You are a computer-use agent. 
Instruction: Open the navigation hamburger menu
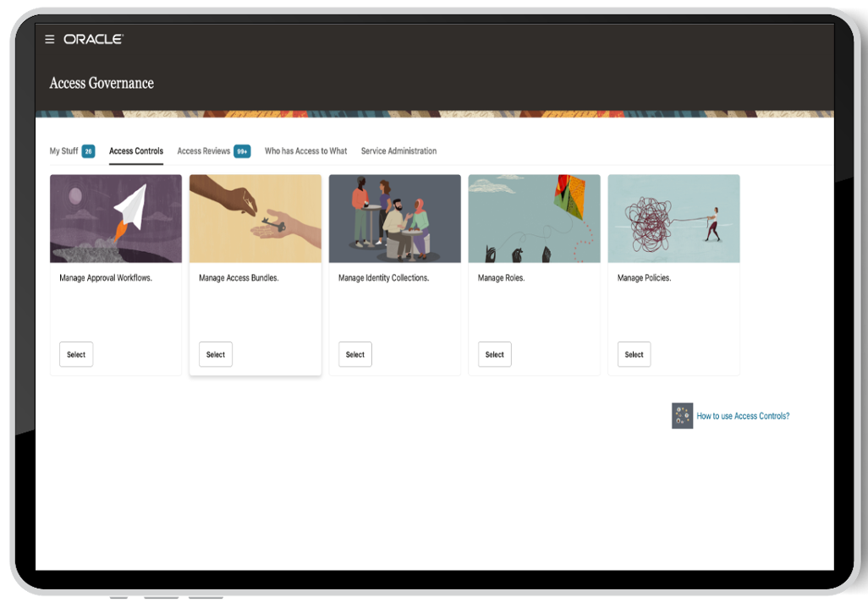click(x=49, y=38)
